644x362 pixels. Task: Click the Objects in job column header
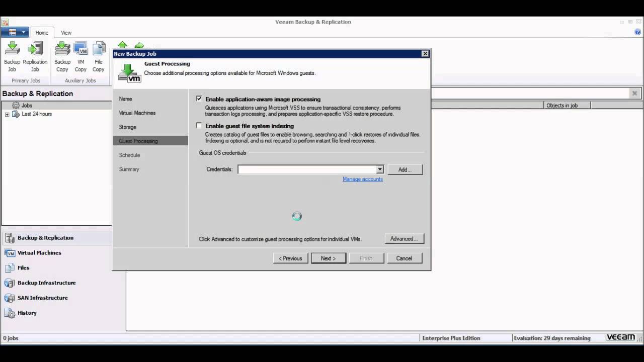pyautogui.click(x=568, y=106)
